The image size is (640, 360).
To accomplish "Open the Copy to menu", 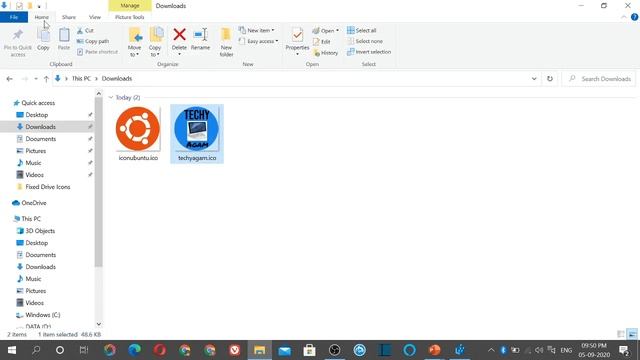I will (156, 42).
